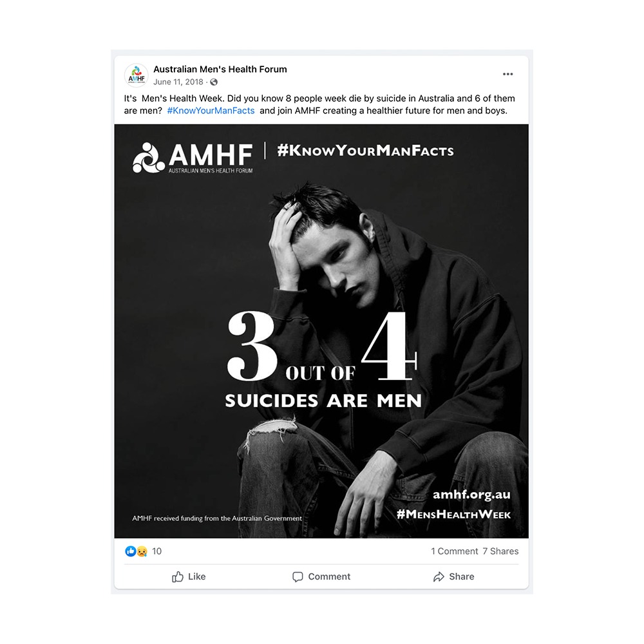Image resolution: width=644 pixels, height=644 pixels.
Task: Click the Australian Government funding notice text
Action: pos(217,518)
